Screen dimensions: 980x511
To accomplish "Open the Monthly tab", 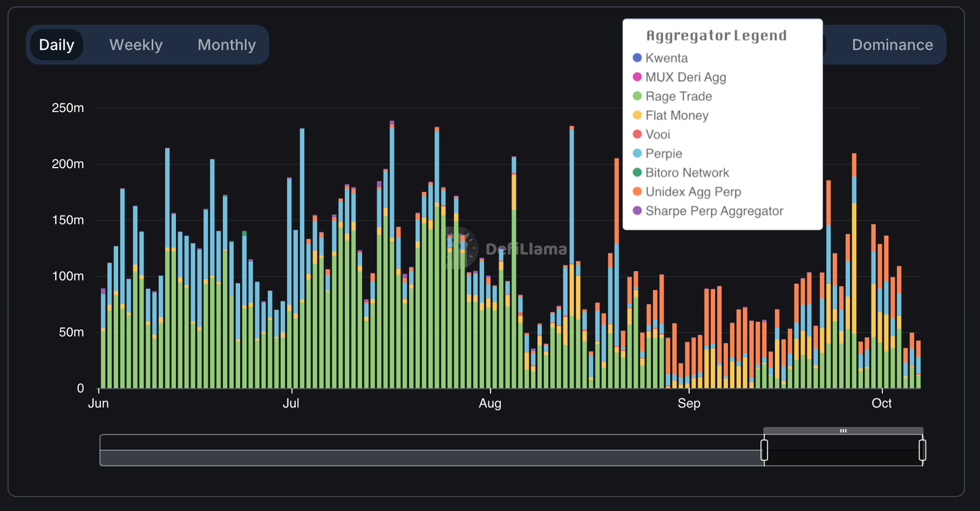I will pyautogui.click(x=227, y=45).
